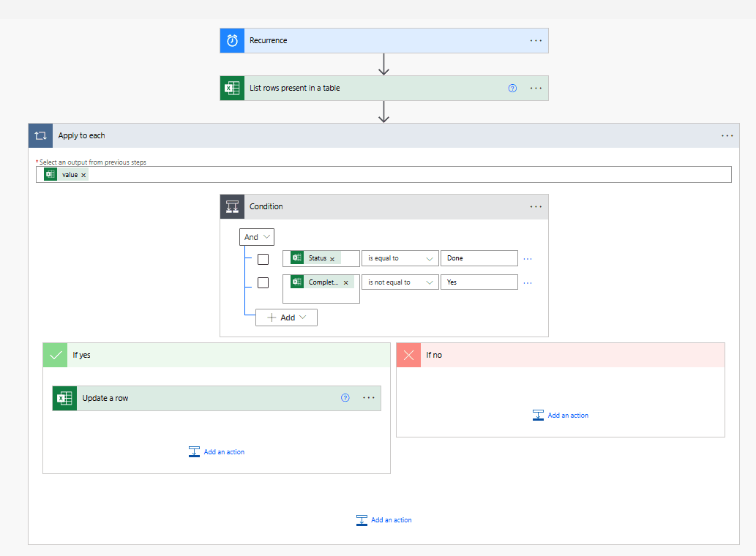Add an action inside If no branch
This screenshot has height=556, width=756.
coord(560,415)
